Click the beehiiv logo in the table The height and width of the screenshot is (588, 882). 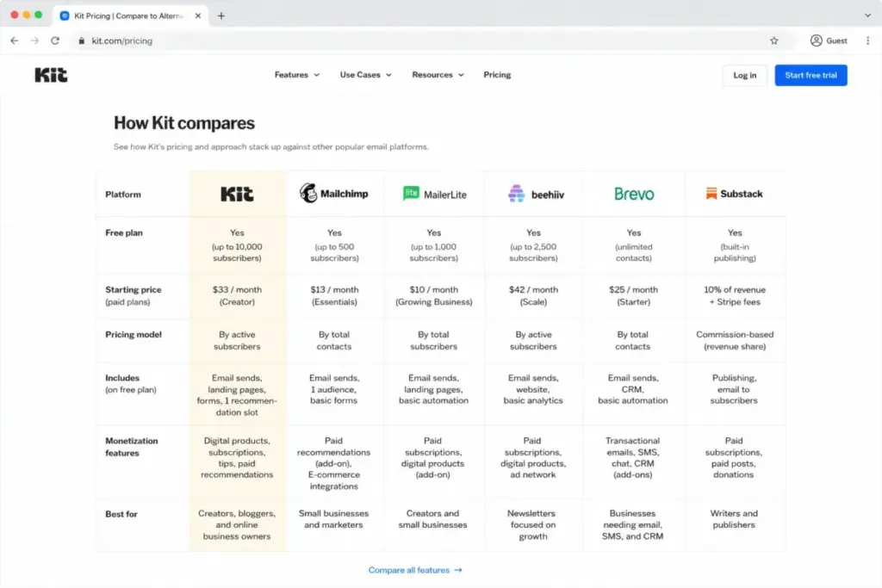[536, 194]
